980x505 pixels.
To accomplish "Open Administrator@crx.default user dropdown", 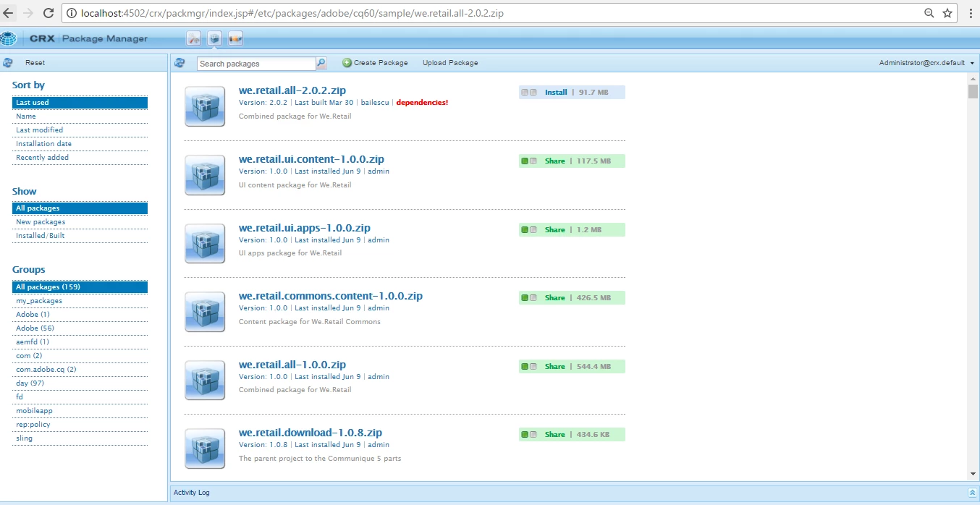I will [926, 63].
